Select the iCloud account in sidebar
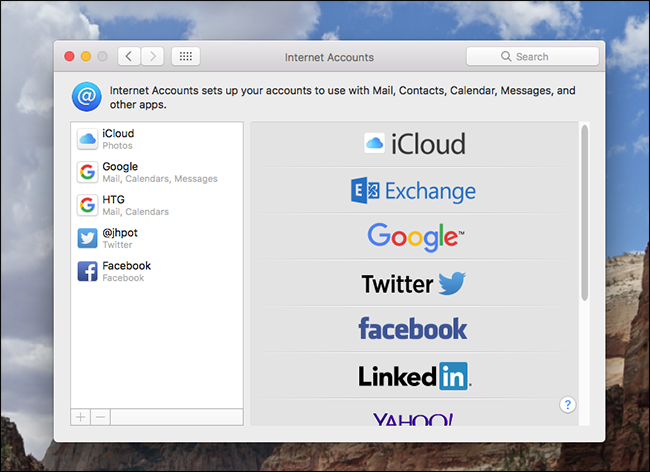Viewport: 650px width, 472px height. point(157,139)
